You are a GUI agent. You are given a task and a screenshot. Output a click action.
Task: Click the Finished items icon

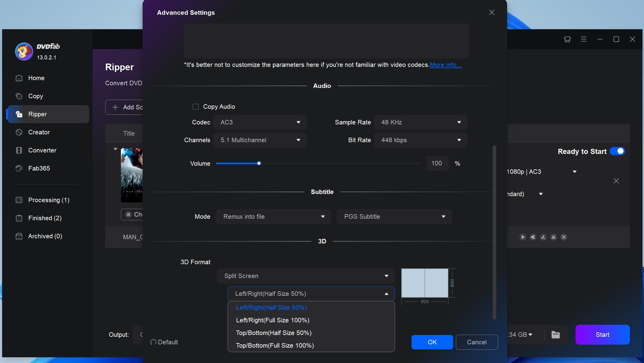click(x=19, y=218)
